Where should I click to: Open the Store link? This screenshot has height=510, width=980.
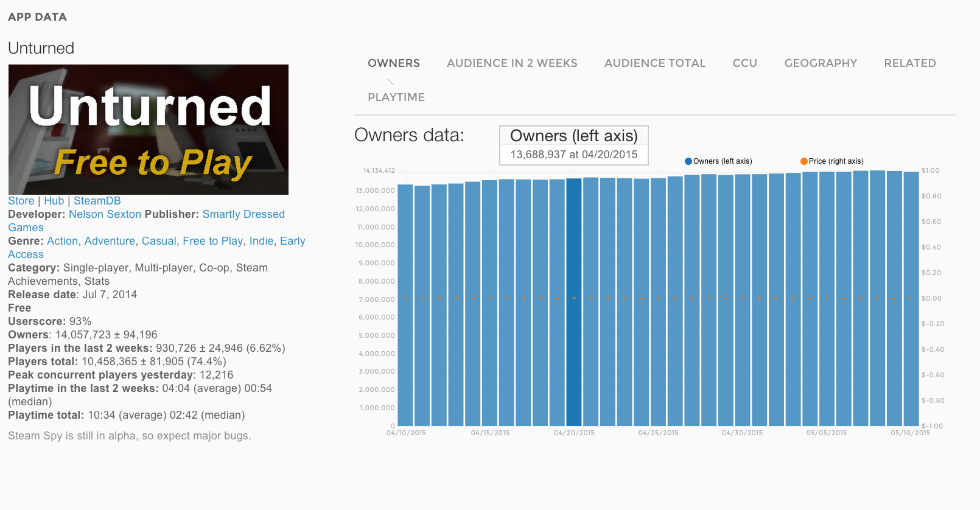21,201
